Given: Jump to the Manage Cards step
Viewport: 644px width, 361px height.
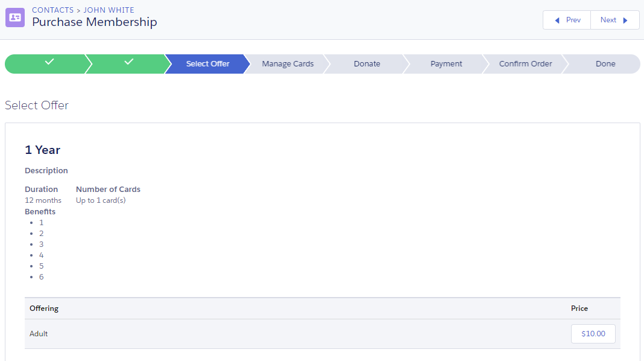Looking at the screenshot, I should pyautogui.click(x=287, y=62).
